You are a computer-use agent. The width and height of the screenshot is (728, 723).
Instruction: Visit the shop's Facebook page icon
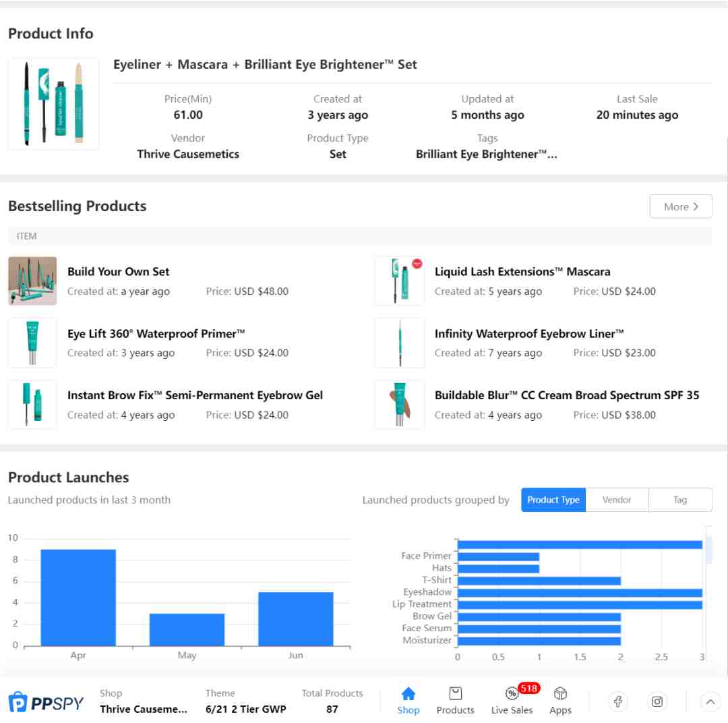pyautogui.click(x=618, y=701)
